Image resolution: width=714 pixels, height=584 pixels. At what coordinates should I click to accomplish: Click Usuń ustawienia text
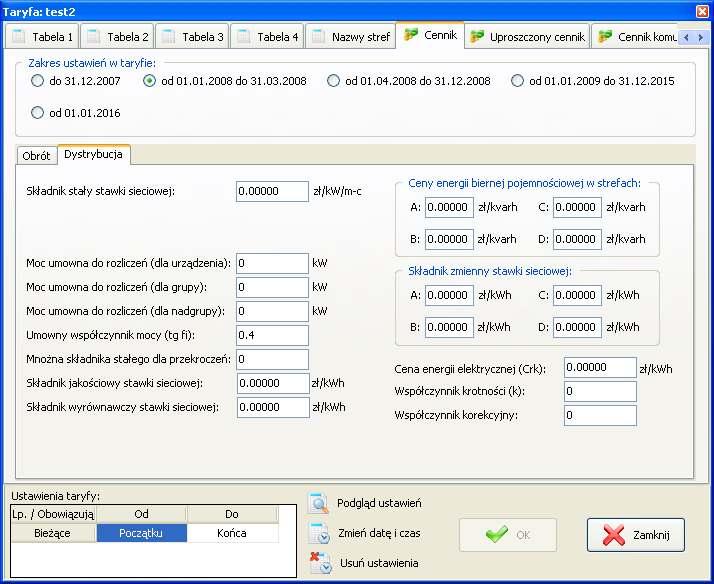[379, 563]
